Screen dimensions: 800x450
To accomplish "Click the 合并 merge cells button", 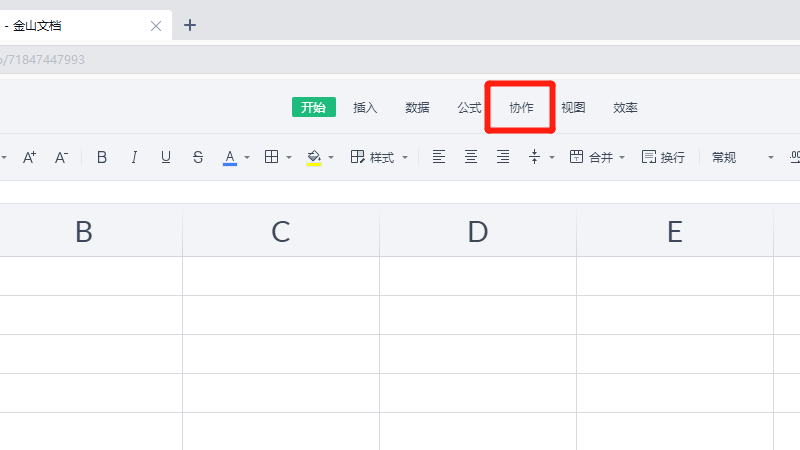I will 597,157.
